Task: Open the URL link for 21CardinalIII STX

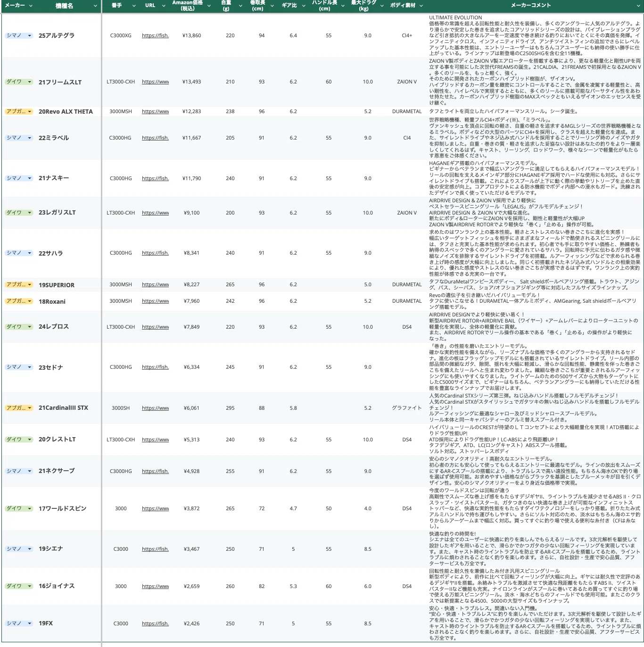Action: [155, 408]
